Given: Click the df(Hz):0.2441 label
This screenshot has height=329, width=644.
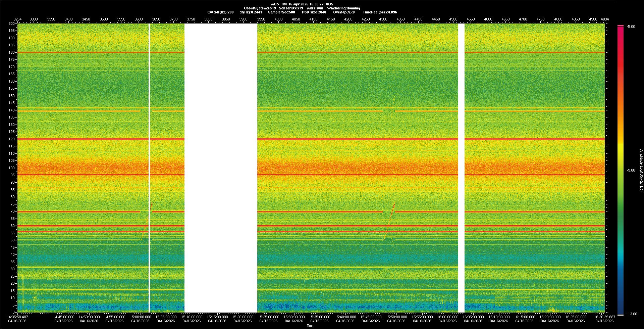Looking at the screenshot, I should tap(251, 12).
